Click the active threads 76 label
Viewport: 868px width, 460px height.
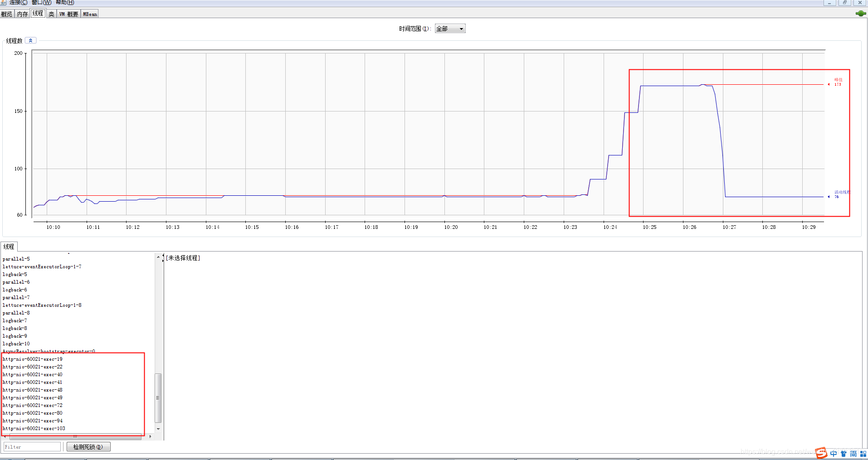[x=837, y=197]
